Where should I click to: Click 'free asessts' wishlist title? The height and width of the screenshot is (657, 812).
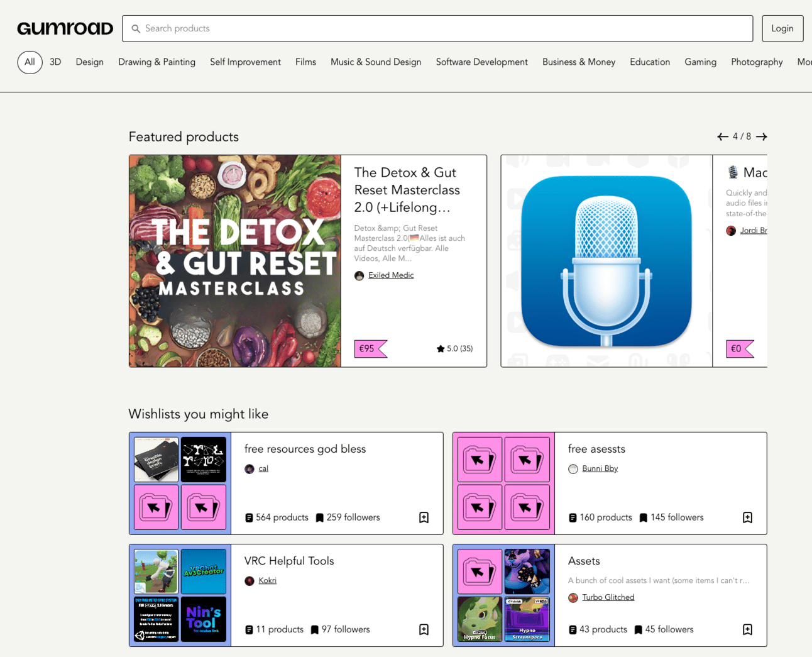[x=596, y=449]
